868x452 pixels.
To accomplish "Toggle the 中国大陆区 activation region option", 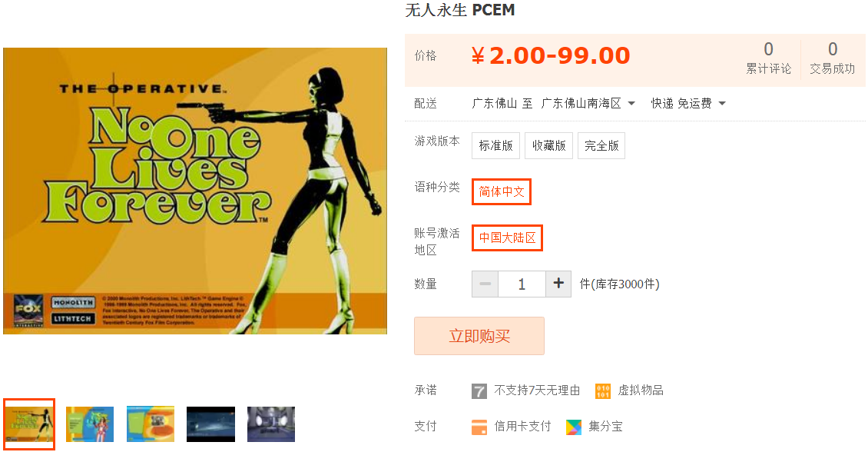I will click(x=507, y=238).
